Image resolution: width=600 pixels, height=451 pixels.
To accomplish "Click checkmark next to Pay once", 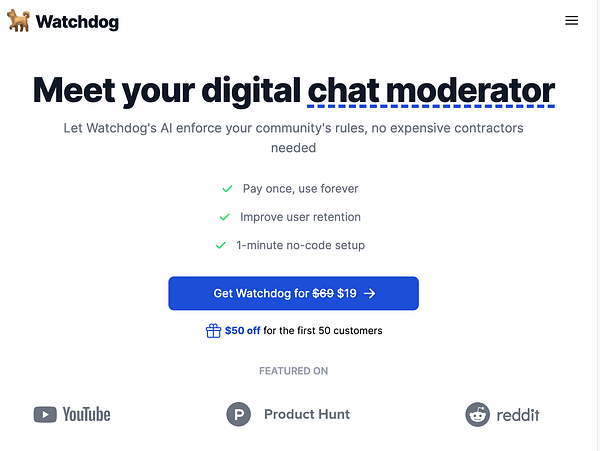I will 227,189.
